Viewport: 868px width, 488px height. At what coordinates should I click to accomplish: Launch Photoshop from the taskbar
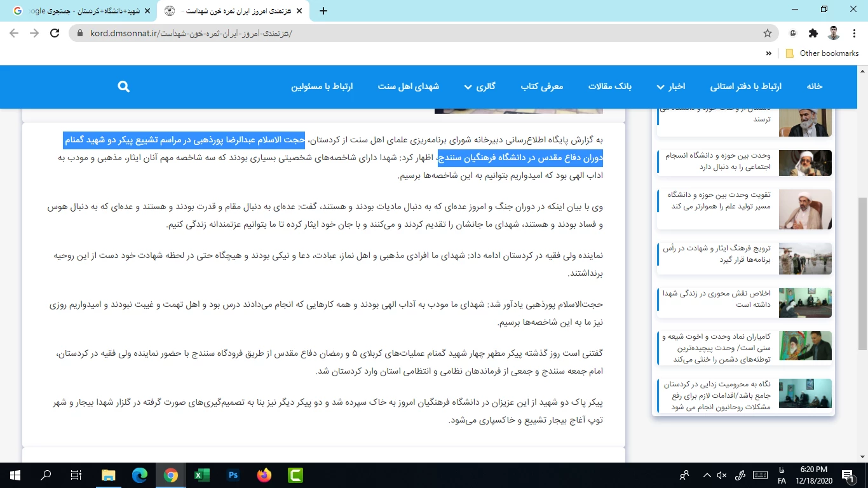(233, 475)
